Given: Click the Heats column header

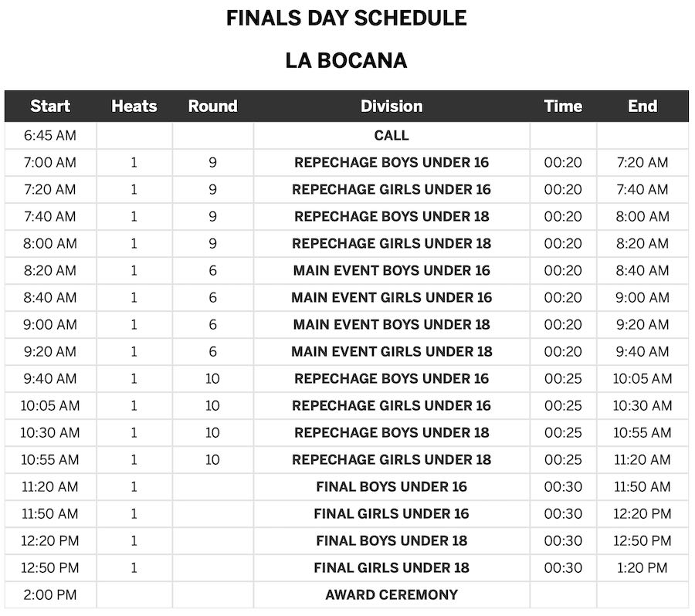Looking at the screenshot, I should [x=134, y=107].
